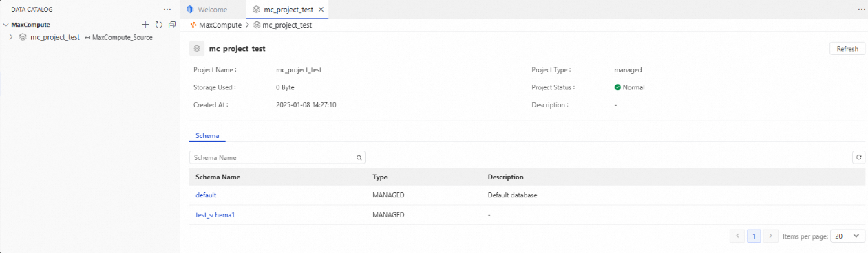Viewport: 868px width, 253px height.
Task: Click the Refresh button
Action: [847, 49]
